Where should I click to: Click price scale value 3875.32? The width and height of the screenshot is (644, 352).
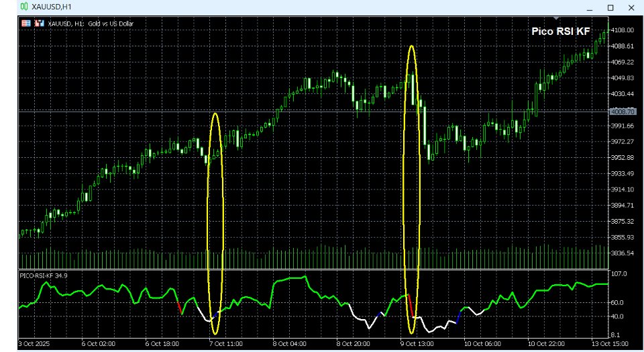623,221
